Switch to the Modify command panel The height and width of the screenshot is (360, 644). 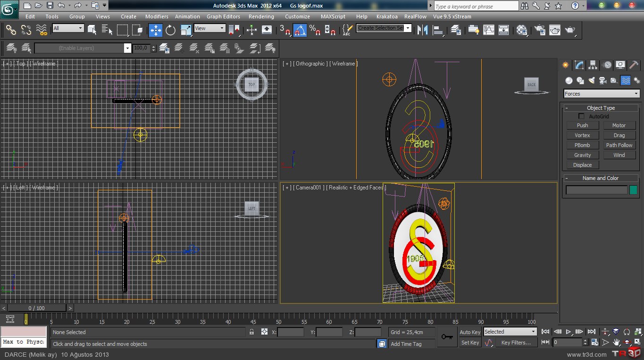(x=579, y=65)
